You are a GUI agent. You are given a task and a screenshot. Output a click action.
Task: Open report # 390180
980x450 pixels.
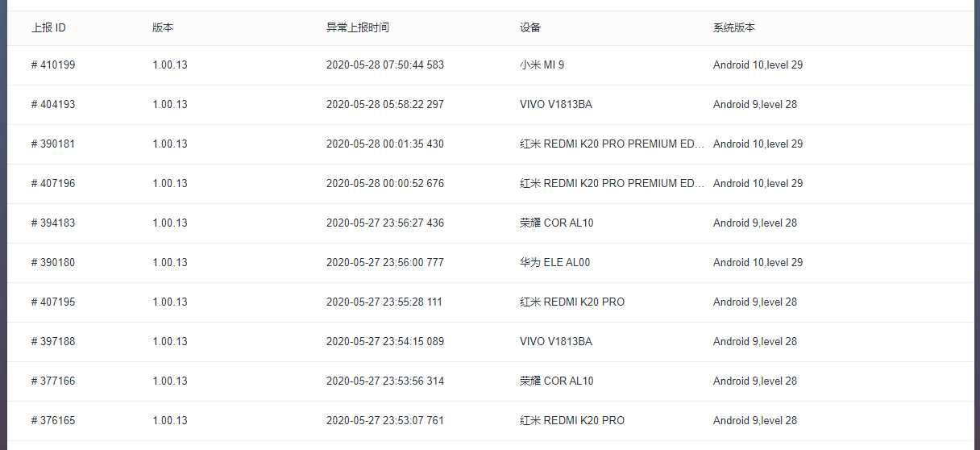(x=53, y=262)
